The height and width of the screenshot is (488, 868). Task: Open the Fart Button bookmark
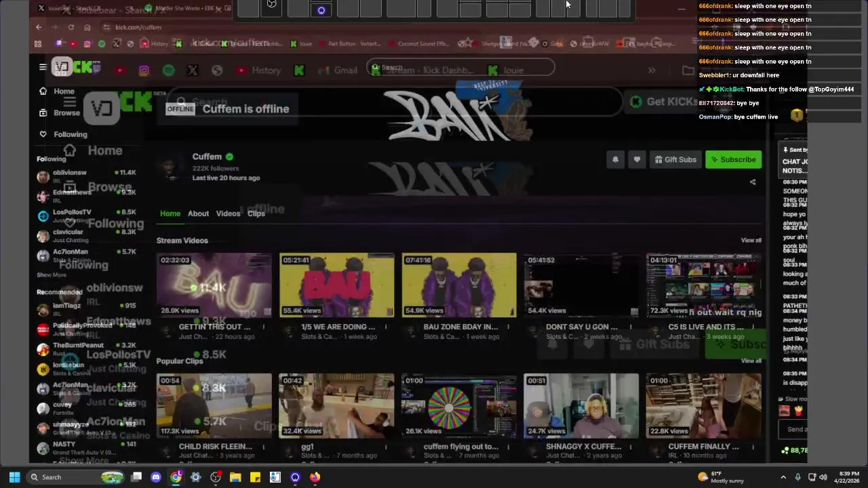click(x=349, y=44)
